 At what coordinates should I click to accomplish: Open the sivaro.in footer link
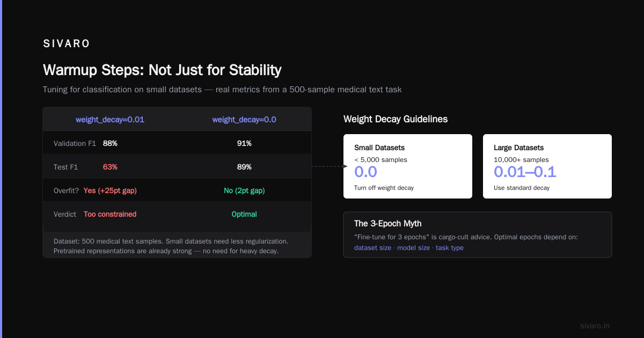pyautogui.click(x=595, y=326)
